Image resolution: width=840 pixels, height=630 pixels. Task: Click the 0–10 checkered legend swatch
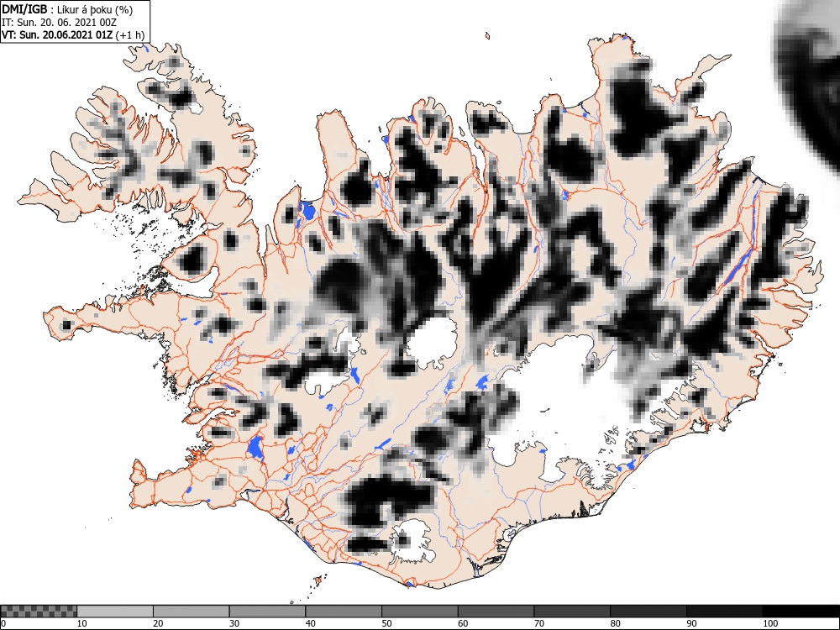39,612
